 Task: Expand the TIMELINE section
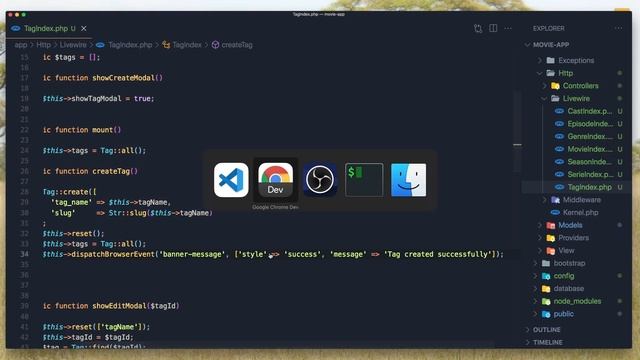[x=547, y=342]
